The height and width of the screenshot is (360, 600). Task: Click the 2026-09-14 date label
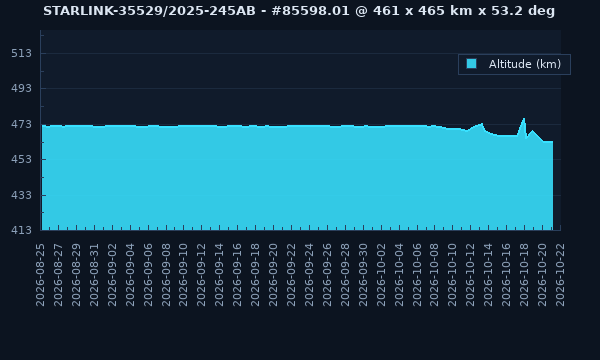tap(220, 275)
